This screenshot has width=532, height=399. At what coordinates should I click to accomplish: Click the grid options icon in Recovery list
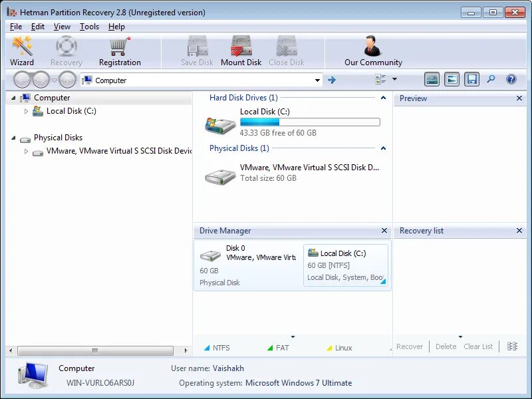512,346
